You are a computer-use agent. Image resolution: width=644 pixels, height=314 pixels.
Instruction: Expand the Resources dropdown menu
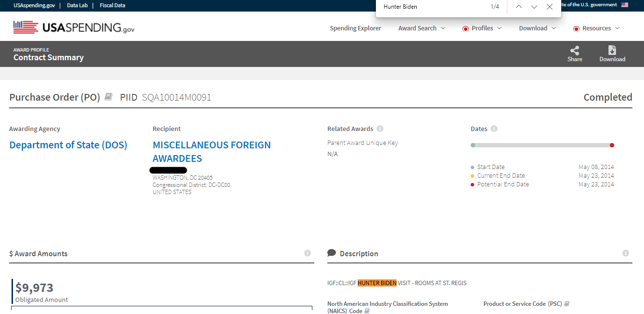point(596,28)
